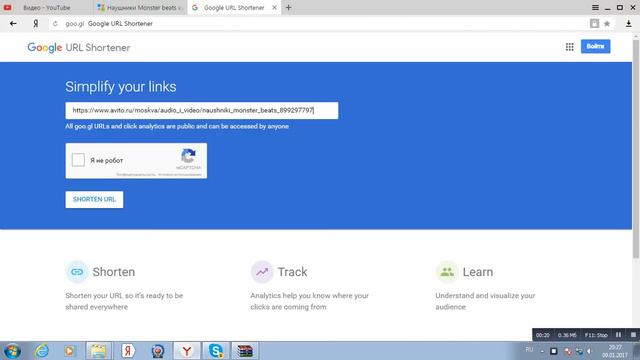This screenshot has height=360, width=640.
Task: Open the browser hamburger menu
Action: click(596, 8)
